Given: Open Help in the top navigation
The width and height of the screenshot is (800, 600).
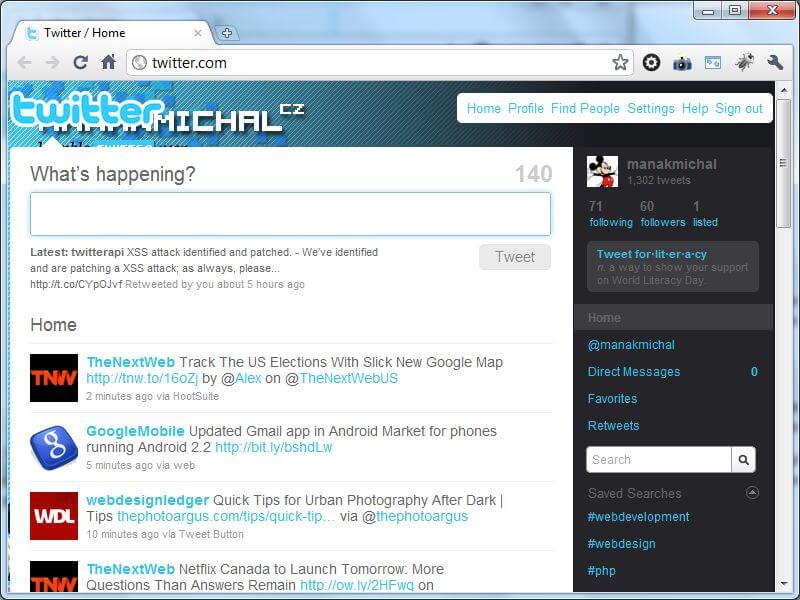Looking at the screenshot, I should click(695, 108).
